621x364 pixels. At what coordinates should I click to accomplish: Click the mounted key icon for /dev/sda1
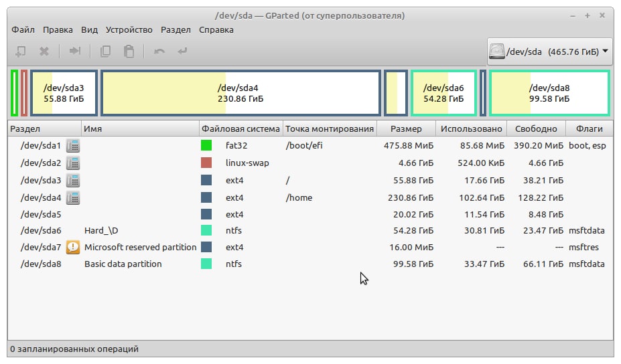pyautogui.click(x=73, y=145)
